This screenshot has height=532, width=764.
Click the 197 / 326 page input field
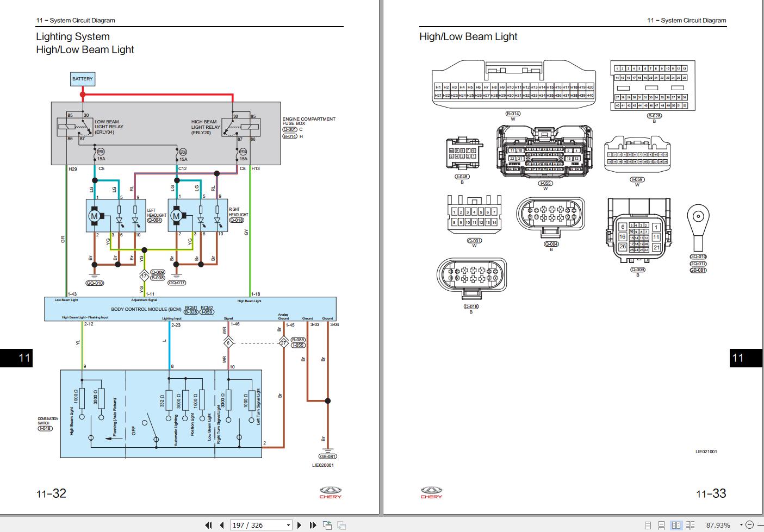(x=254, y=525)
